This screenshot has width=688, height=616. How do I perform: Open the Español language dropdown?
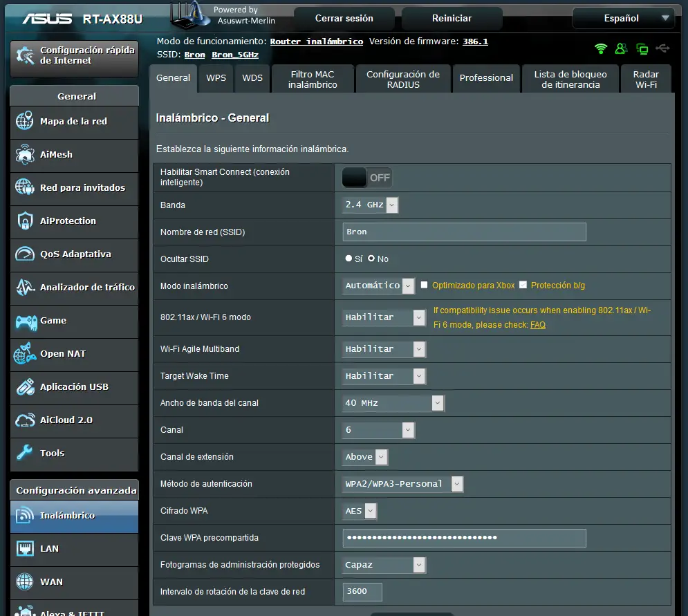[623, 18]
